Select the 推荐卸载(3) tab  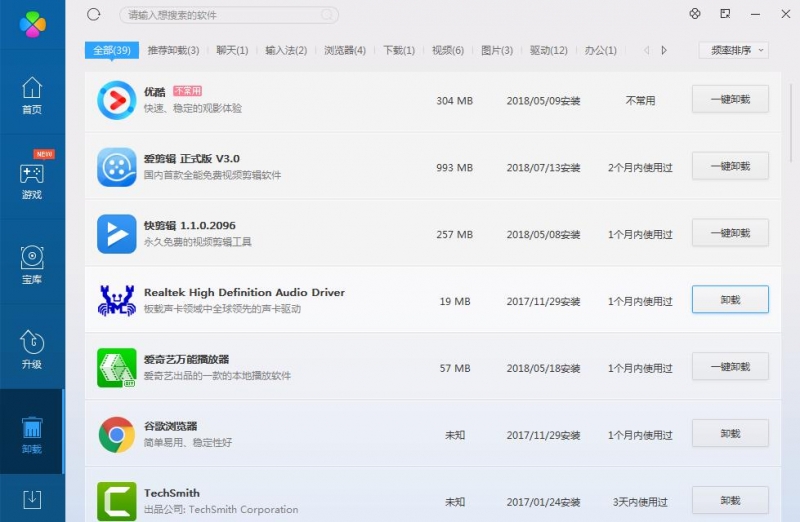173,50
